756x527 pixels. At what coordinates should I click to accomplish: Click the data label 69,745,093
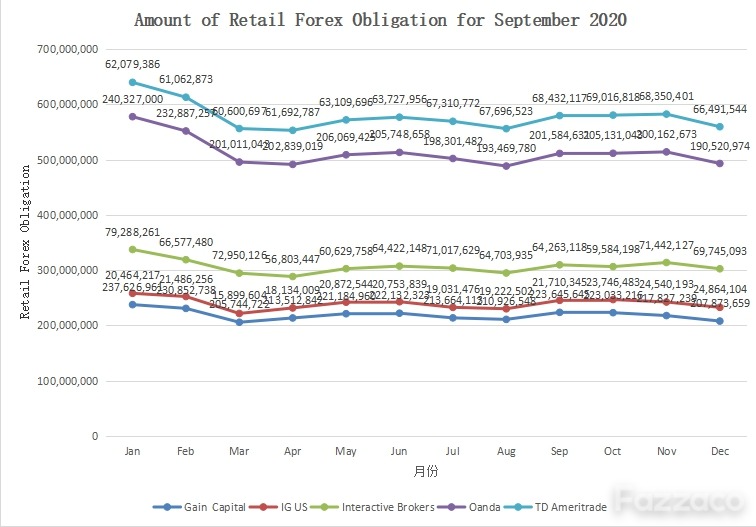[x=720, y=251]
